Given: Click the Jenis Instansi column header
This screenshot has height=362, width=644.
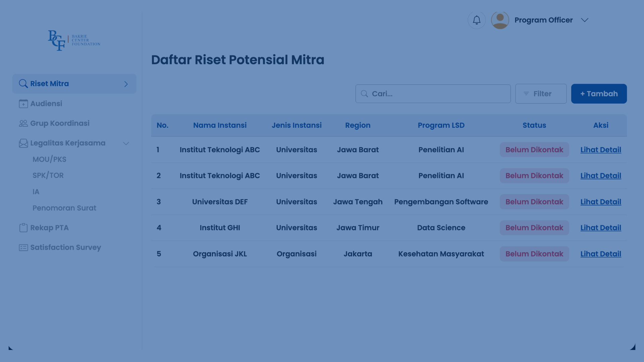Looking at the screenshot, I should click(297, 125).
